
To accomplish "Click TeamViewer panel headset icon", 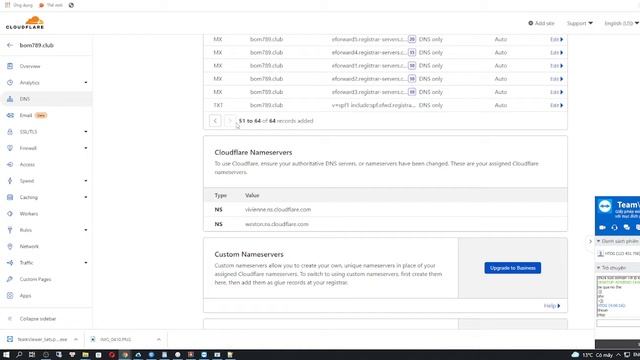I will [x=614, y=227].
